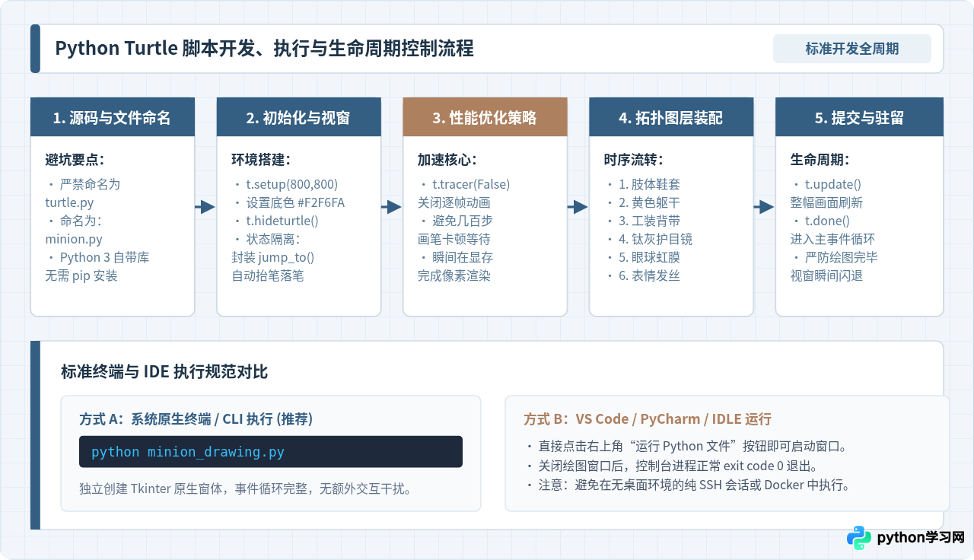Open step header 1. 源码与文件命名
Screen dimensions: 974x560
[x=112, y=117]
